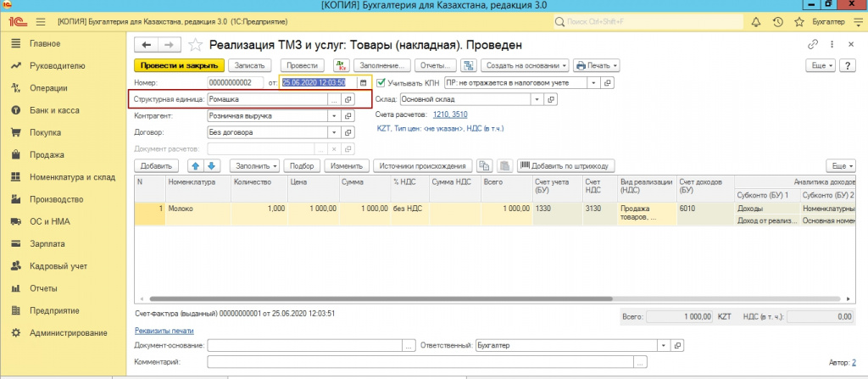Click ellipsis selector for Структурная единица
The height and width of the screenshot is (379, 868).
[334, 99]
